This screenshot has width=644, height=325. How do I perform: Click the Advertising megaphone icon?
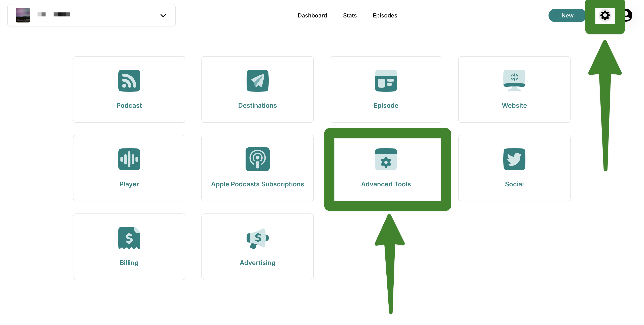[x=257, y=238]
